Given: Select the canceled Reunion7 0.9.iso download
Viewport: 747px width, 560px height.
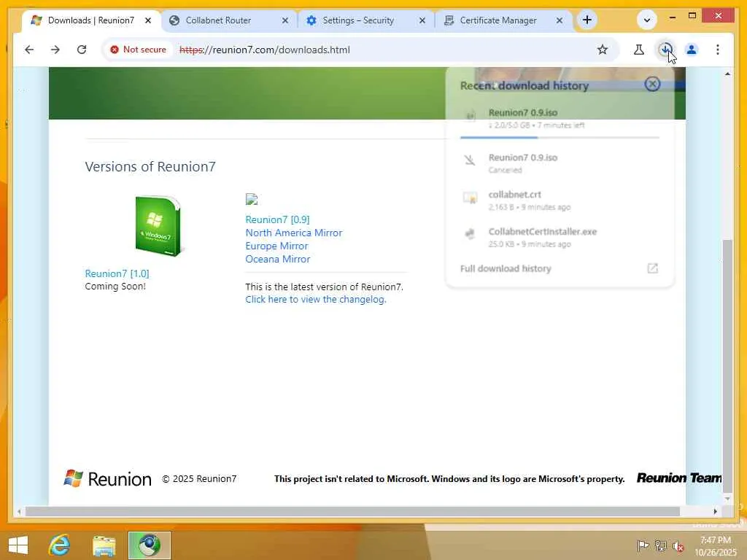Looking at the screenshot, I should point(560,163).
